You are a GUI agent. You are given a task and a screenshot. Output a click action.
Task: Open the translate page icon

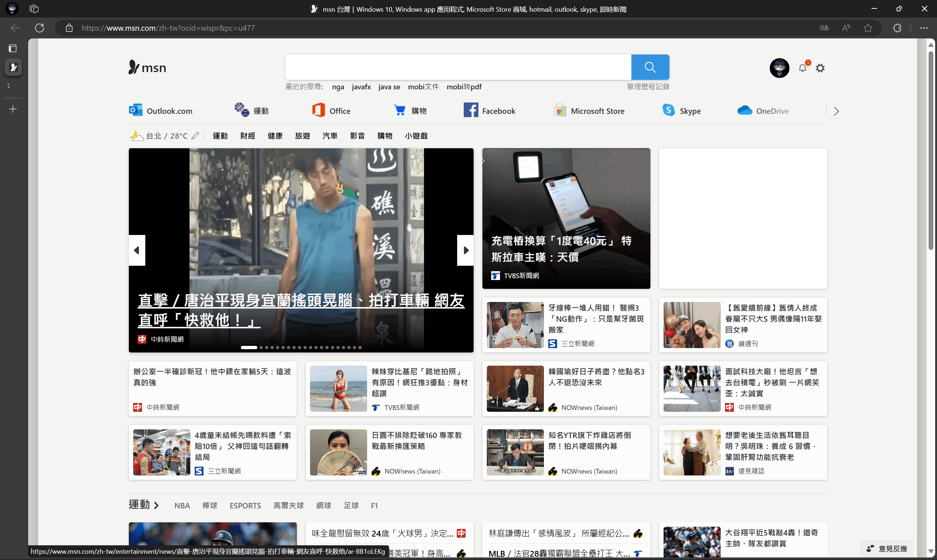[824, 28]
